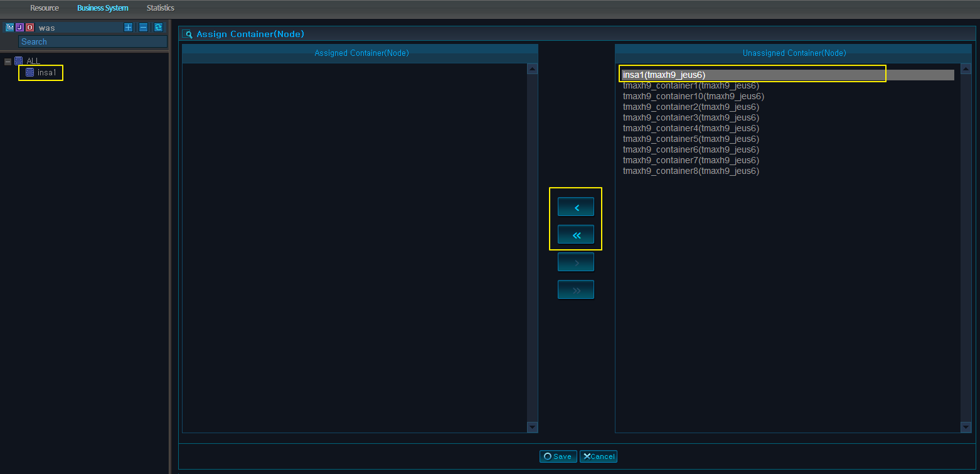
Task: Open the Resource menu tab
Action: pyautogui.click(x=45, y=8)
